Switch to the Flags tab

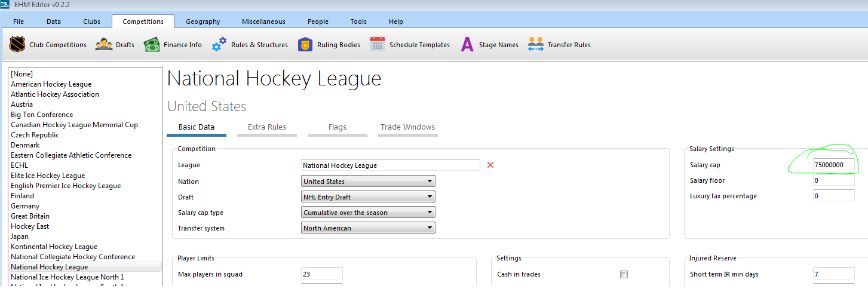point(338,127)
